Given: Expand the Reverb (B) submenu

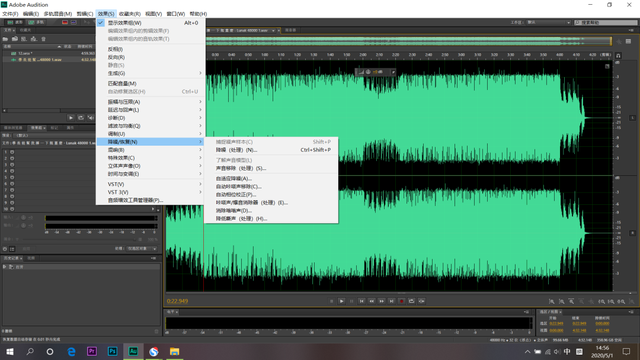Looking at the screenshot, I should point(150,150).
